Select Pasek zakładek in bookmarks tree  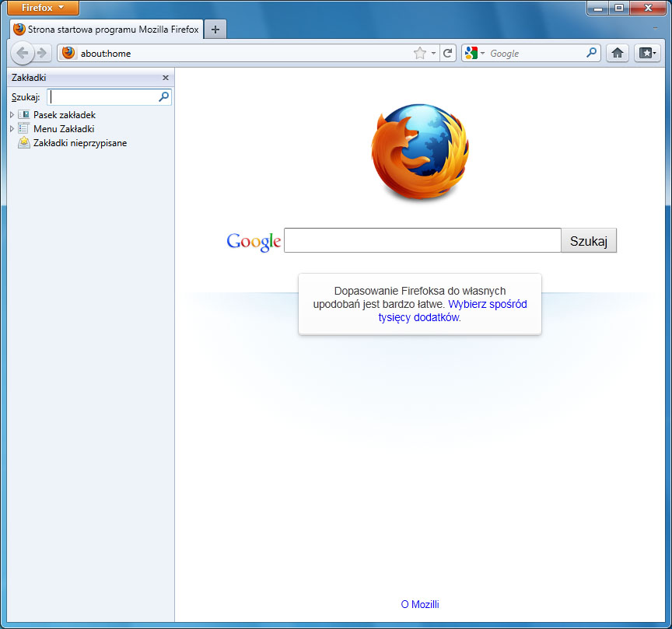coord(65,115)
